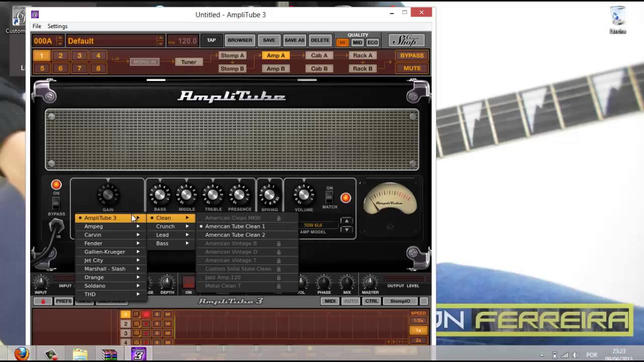The height and width of the screenshot is (362, 644).
Task: Mute recorder track 1
Action: [x=168, y=314]
